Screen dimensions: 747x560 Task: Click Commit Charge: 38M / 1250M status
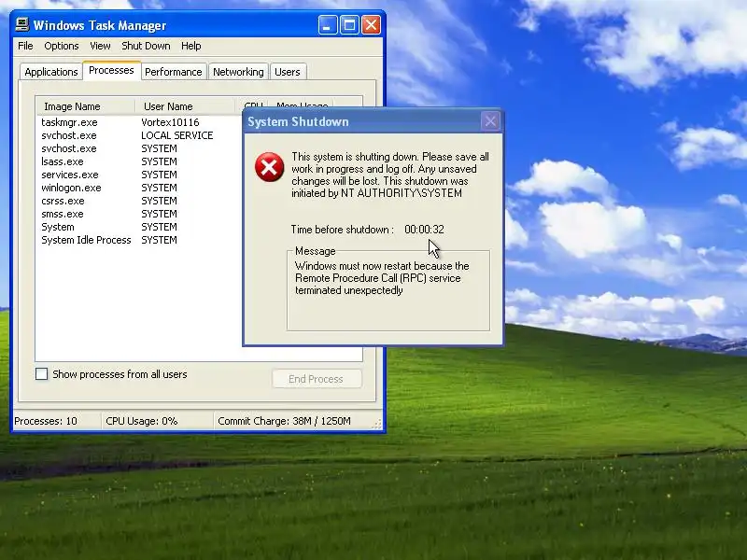pyautogui.click(x=284, y=421)
